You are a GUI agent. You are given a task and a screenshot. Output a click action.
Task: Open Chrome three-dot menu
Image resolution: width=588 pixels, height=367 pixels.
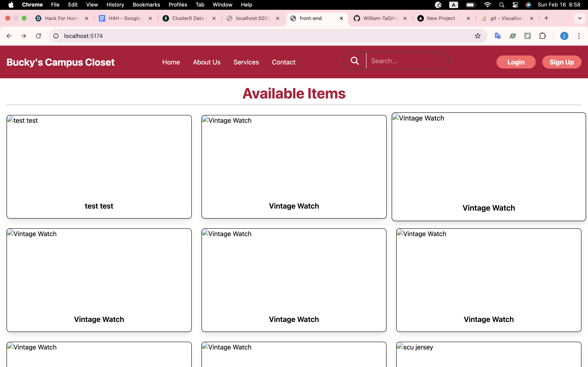pyautogui.click(x=579, y=36)
